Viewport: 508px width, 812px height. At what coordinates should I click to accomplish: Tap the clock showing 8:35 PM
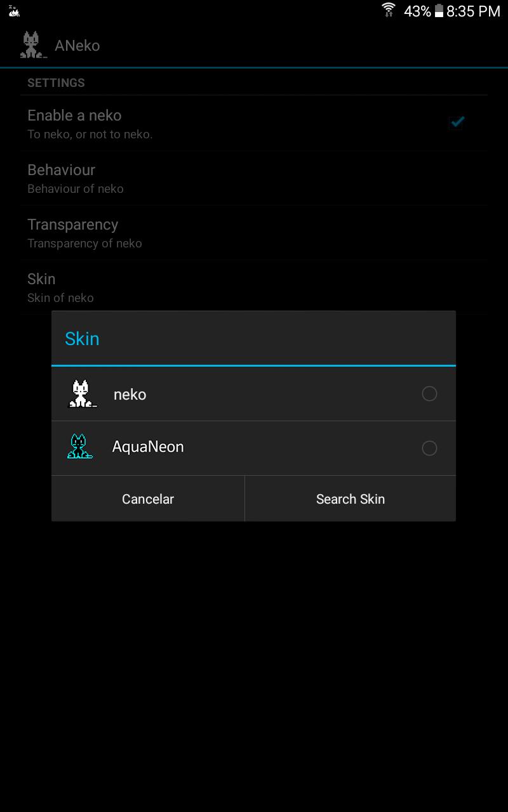coord(473,11)
